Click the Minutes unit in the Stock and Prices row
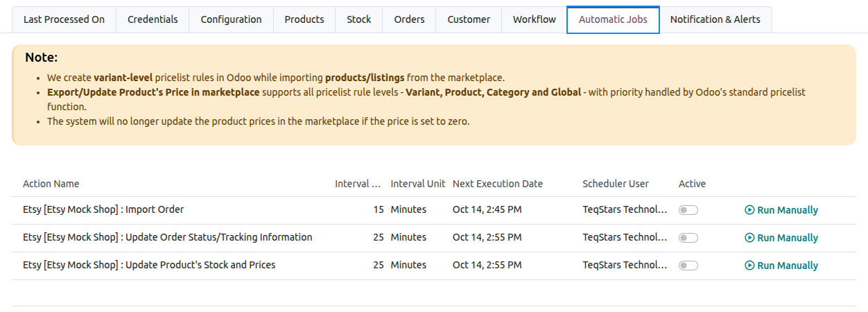 tap(408, 265)
